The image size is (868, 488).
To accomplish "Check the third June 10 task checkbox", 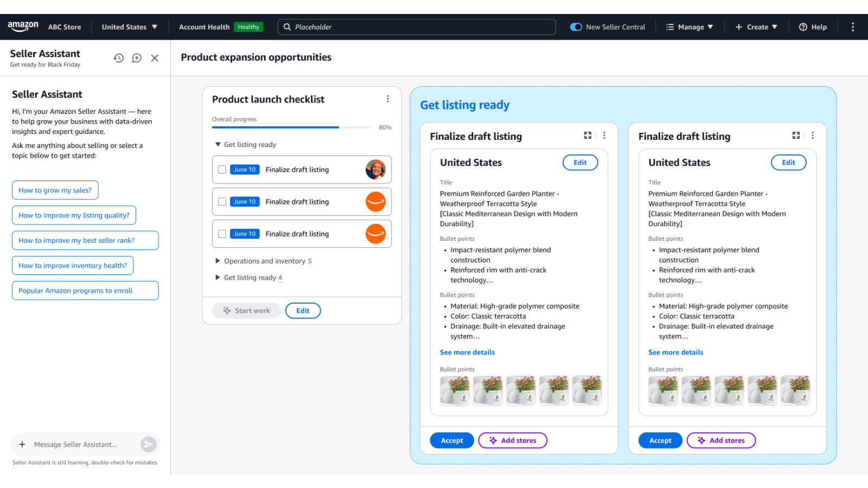I will point(222,234).
